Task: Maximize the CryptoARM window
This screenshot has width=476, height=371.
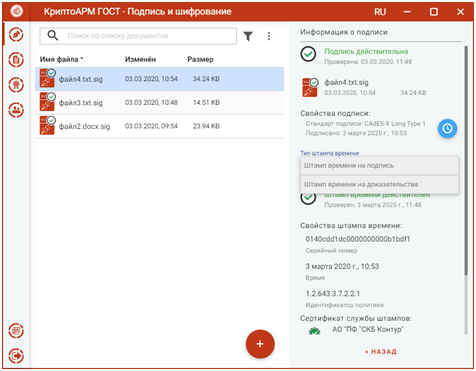Action: click(434, 12)
